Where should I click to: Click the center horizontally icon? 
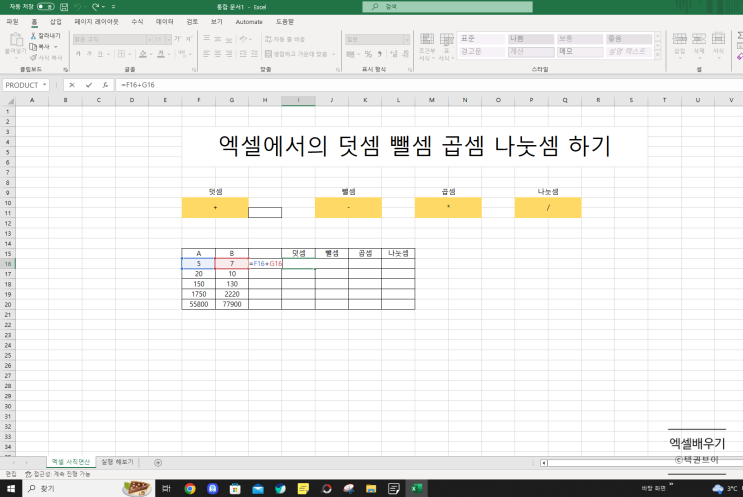[217, 54]
